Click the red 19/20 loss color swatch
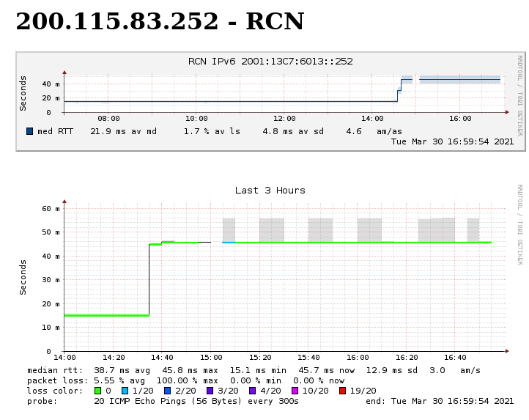 pos(343,391)
